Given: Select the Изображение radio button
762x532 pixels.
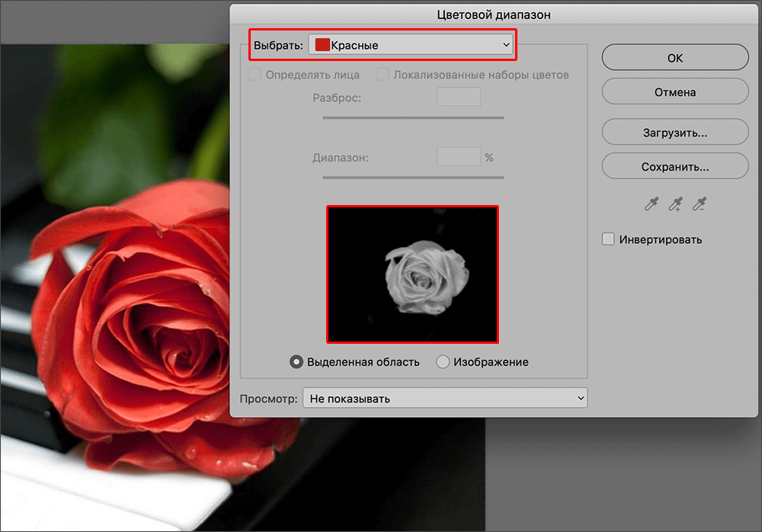Looking at the screenshot, I should click(x=443, y=362).
